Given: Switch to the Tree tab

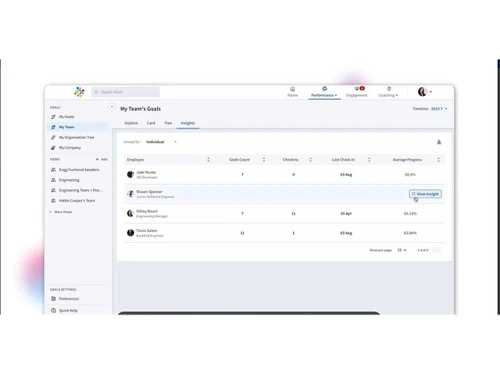Looking at the screenshot, I should coord(168,123).
